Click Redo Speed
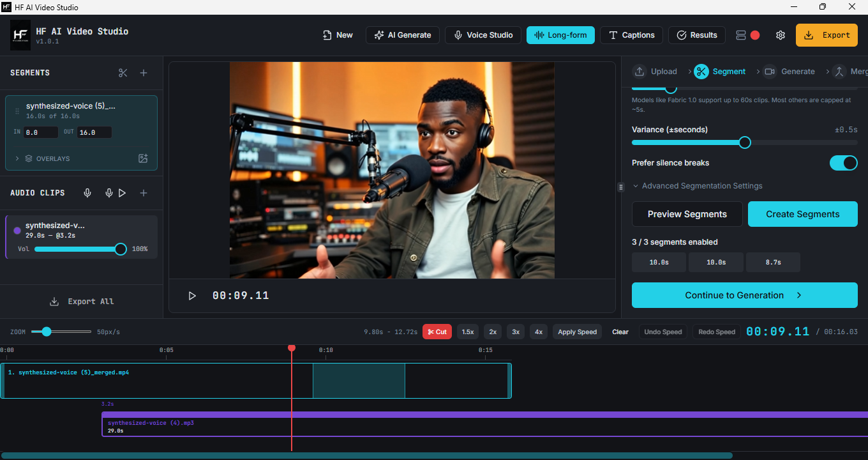The image size is (868, 460). tap(717, 332)
